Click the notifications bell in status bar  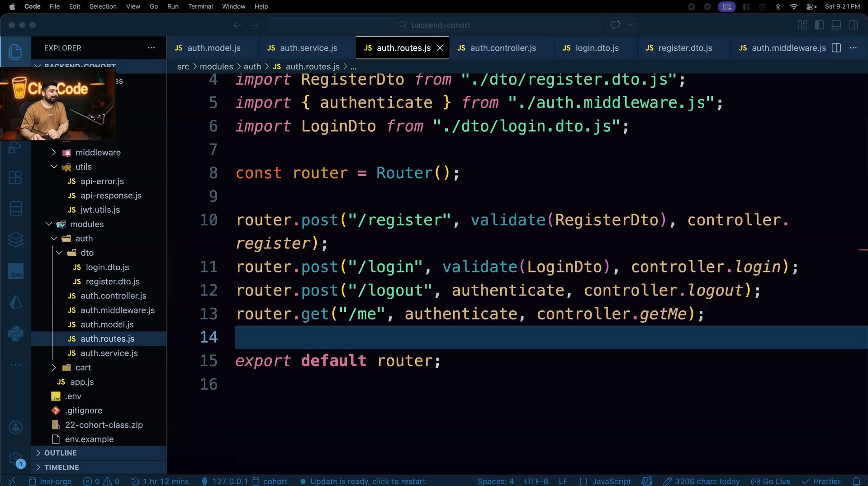[856, 481]
